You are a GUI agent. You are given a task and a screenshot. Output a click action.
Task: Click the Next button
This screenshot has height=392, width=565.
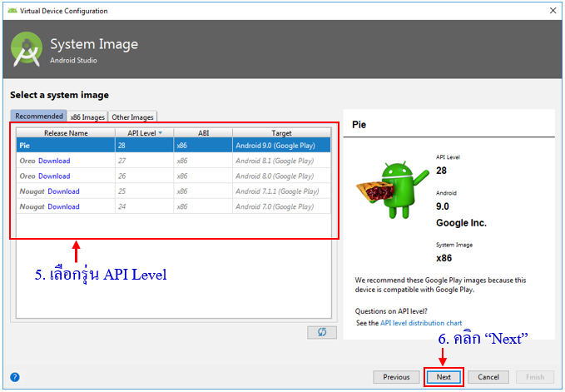pos(444,377)
